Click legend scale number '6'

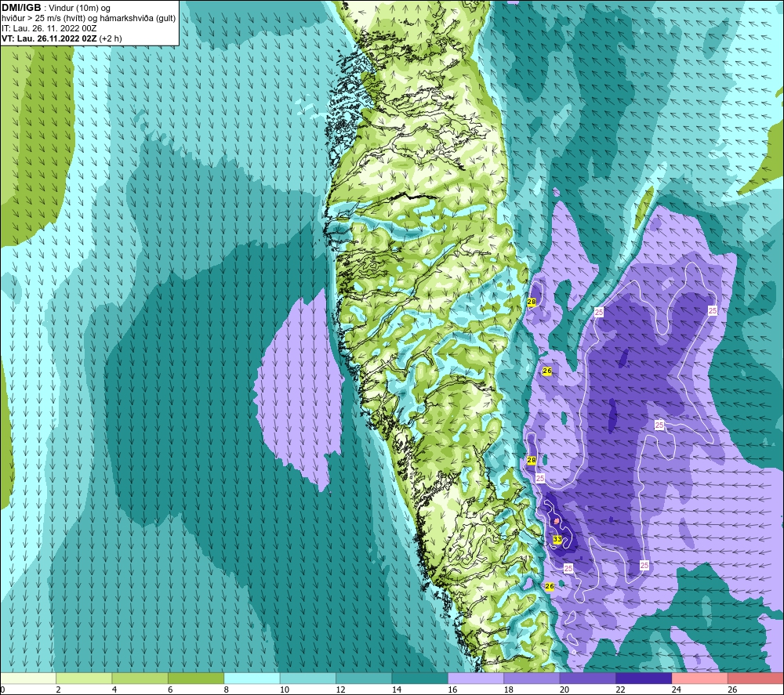(x=170, y=690)
